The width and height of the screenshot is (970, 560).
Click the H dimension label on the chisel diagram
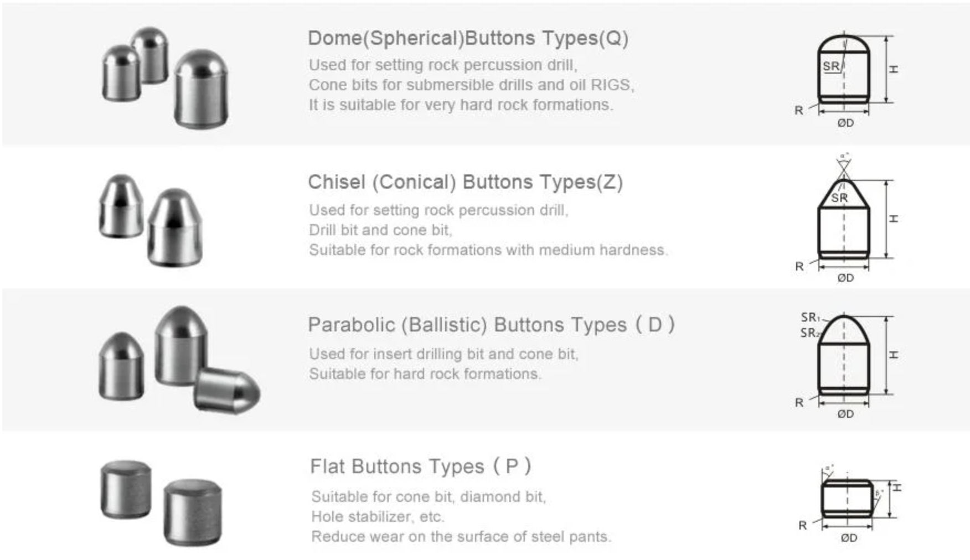tap(894, 219)
